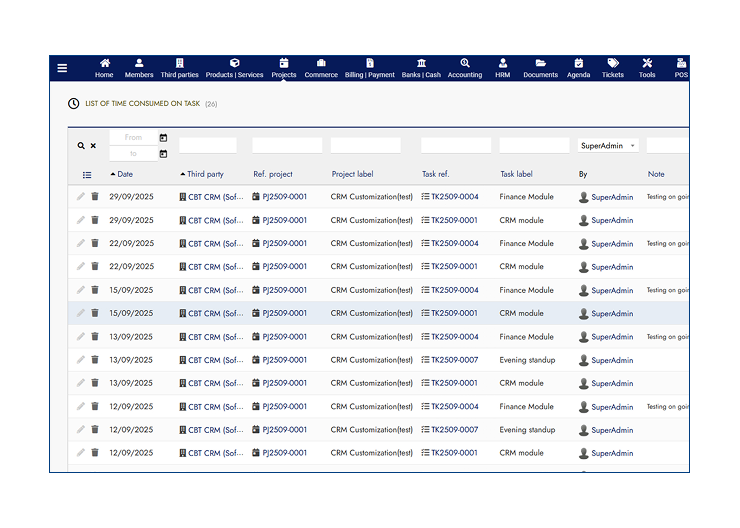This screenshot has height=528, width=740.
Task: Click the edit pencil on the first 29/09/2025 row
Action: click(x=81, y=197)
